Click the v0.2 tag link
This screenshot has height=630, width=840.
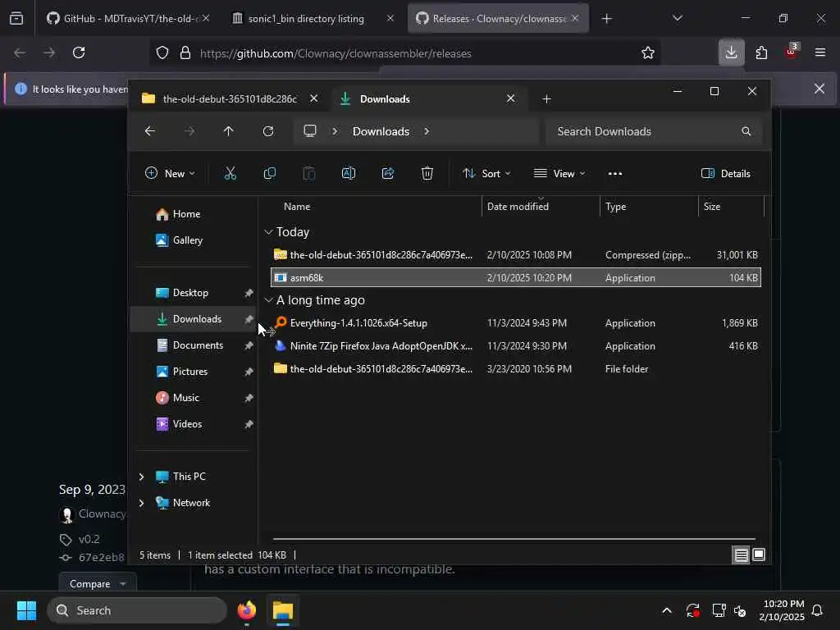89,539
